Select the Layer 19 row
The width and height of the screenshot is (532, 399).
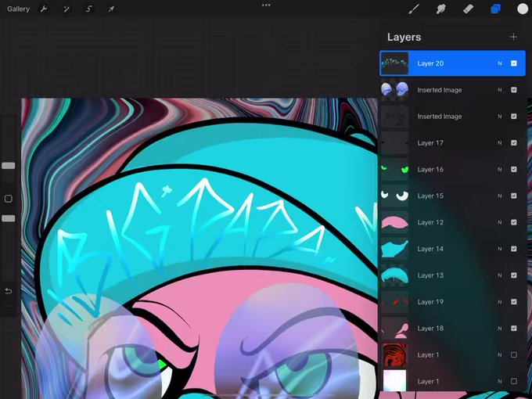[x=453, y=302]
